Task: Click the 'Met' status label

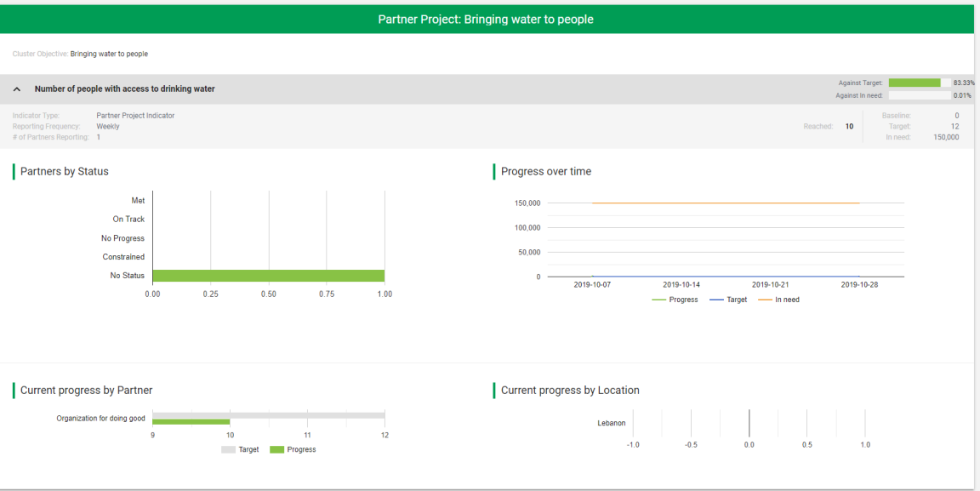Action: (138, 201)
